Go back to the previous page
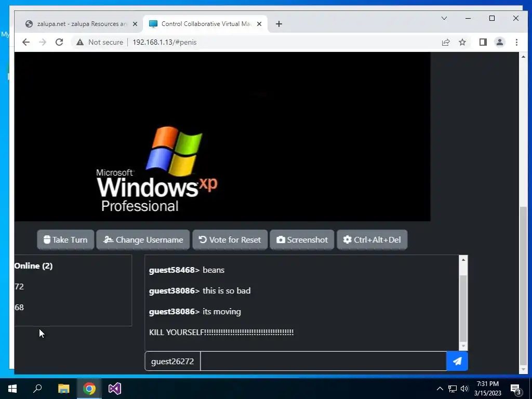Screen dimensions: 532x399 pyautogui.click(x=26, y=42)
